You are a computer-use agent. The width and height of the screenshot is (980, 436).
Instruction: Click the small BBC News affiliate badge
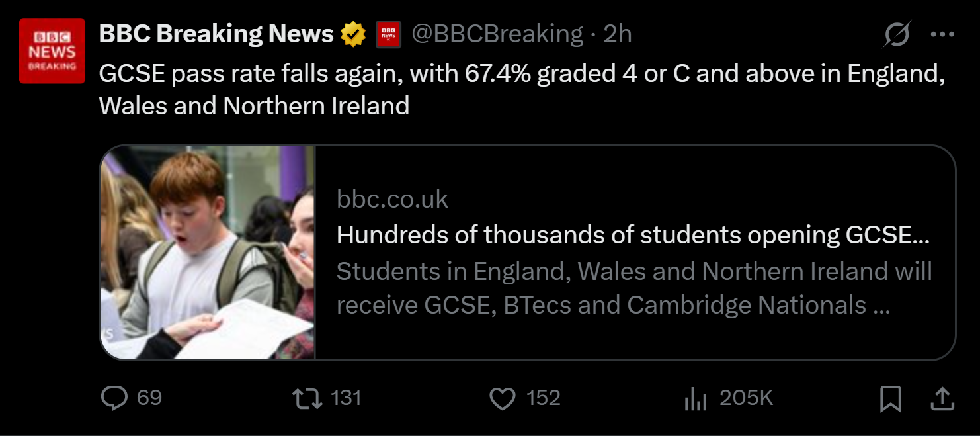[x=388, y=34]
